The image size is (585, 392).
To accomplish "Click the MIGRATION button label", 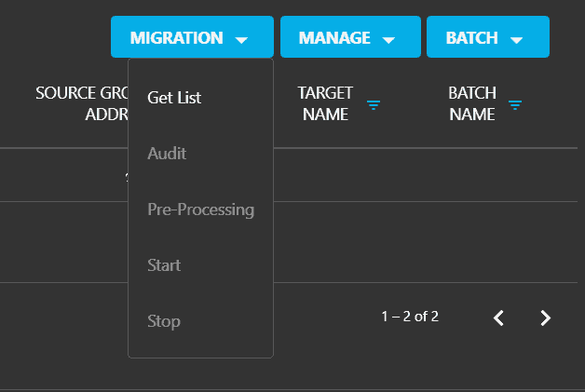I will (x=177, y=38).
